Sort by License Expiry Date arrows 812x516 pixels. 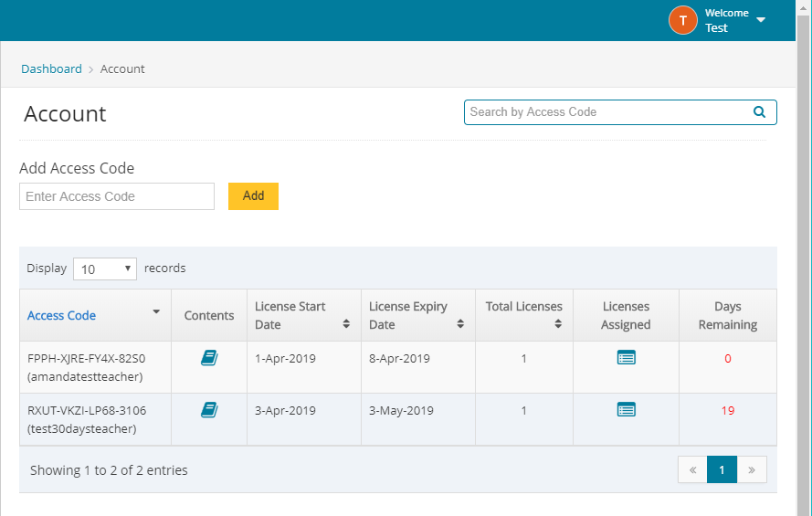tap(460, 324)
